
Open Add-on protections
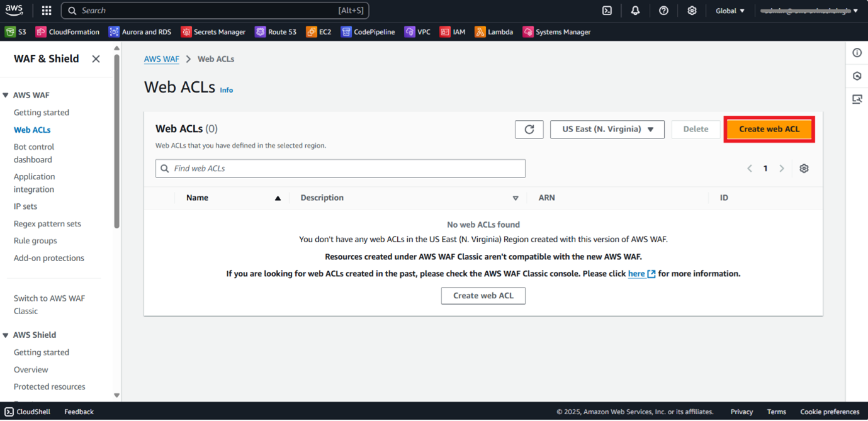tap(49, 258)
